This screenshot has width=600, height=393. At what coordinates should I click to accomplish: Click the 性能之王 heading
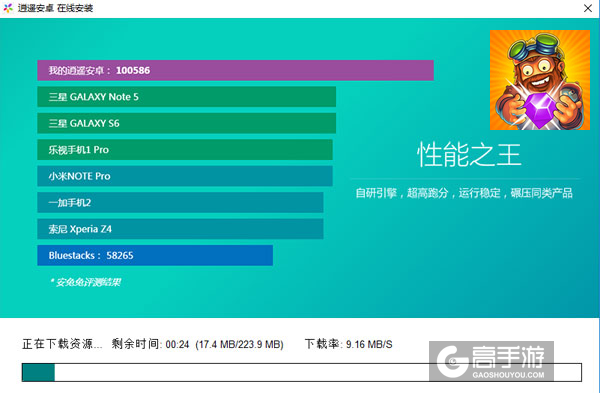(x=469, y=155)
